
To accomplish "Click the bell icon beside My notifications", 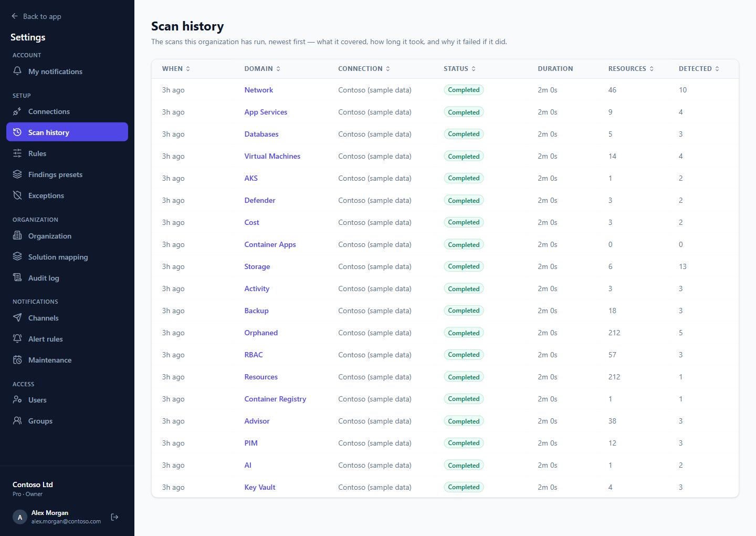I will tap(17, 71).
